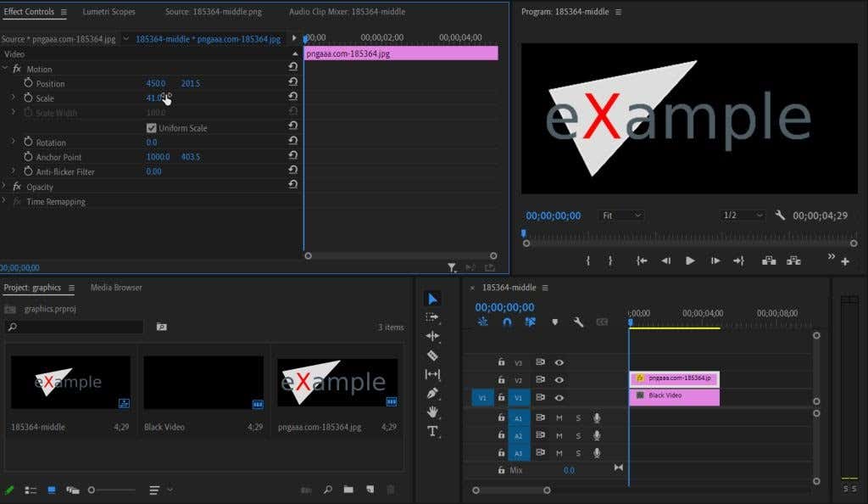This screenshot has width=868, height=504.
Task: Click the Selection arrow tool
Action: coord(432,299)
